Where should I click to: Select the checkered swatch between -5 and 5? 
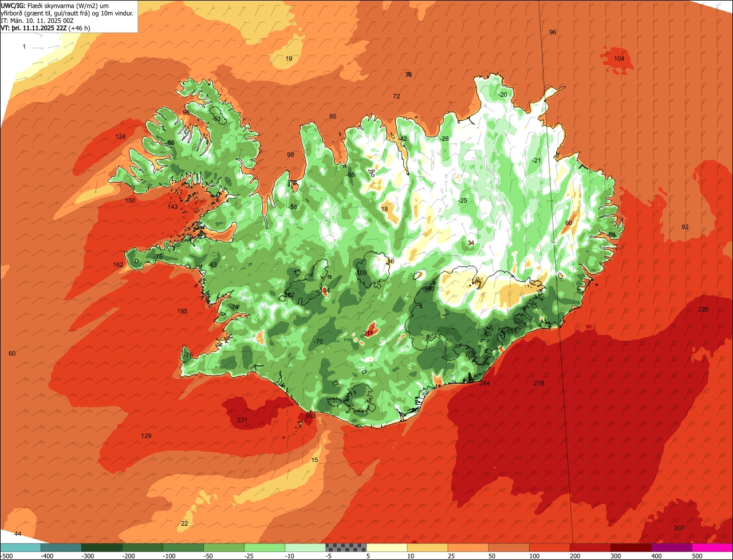click(346, 547)
